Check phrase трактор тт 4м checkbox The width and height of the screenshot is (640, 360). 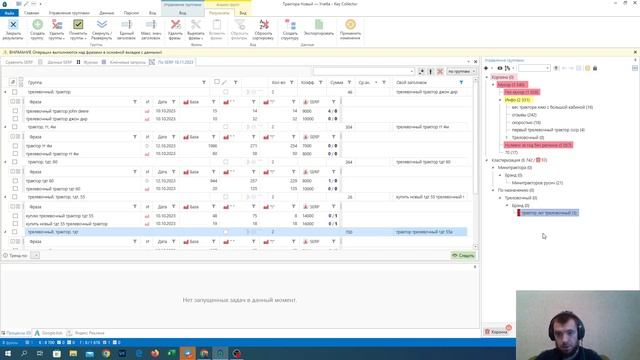(15, 146)
